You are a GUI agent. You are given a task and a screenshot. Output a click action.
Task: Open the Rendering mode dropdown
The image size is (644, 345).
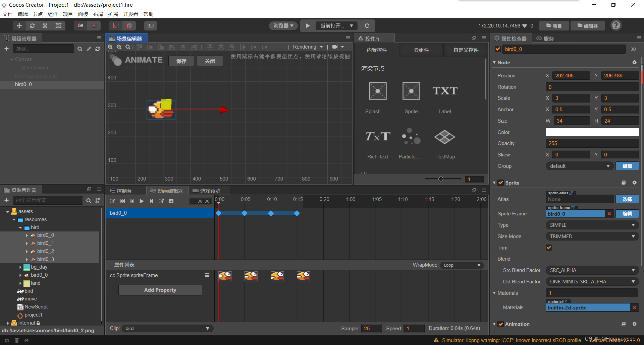coord(308,47)
